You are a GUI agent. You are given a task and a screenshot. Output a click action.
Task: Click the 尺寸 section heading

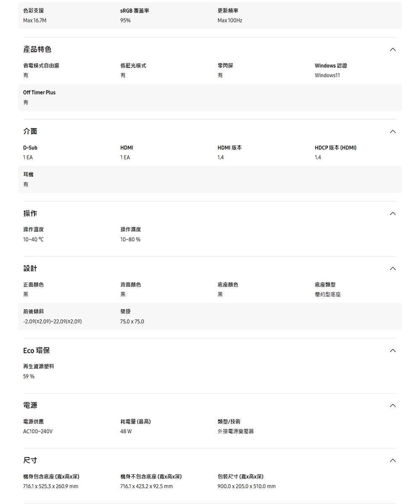click(30, 460)
